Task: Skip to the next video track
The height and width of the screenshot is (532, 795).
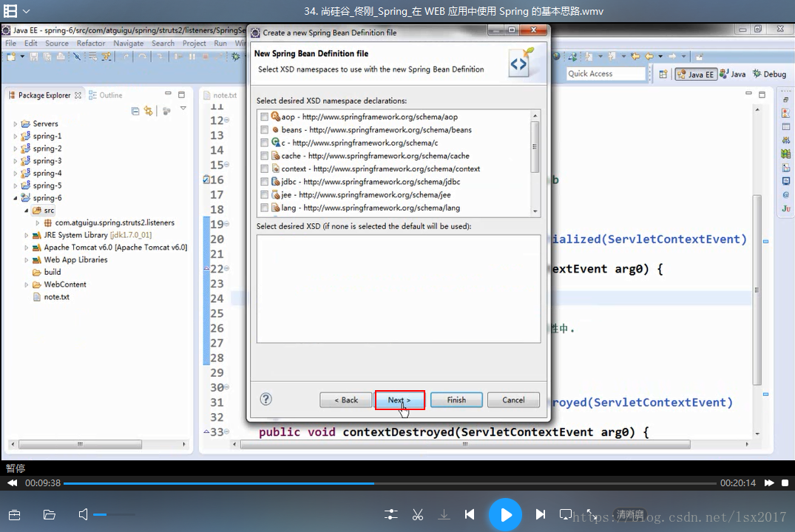Action: pos(541,515)
